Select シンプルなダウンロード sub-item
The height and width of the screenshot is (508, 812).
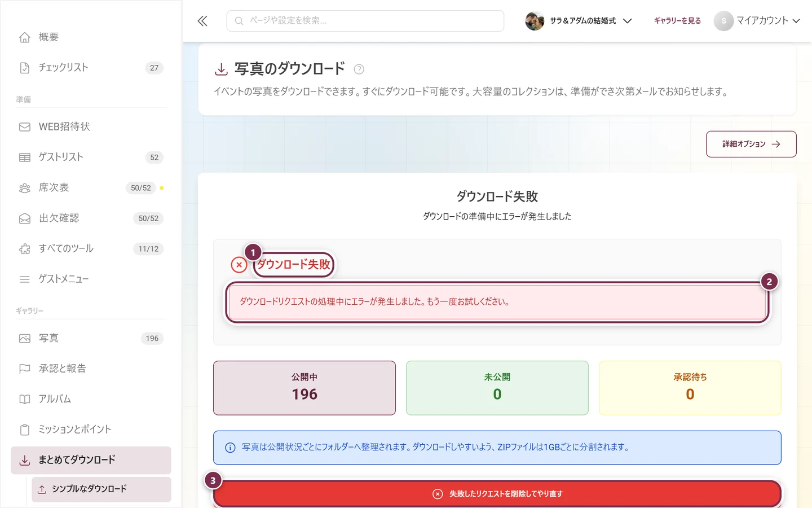click(x=101, y=489)
